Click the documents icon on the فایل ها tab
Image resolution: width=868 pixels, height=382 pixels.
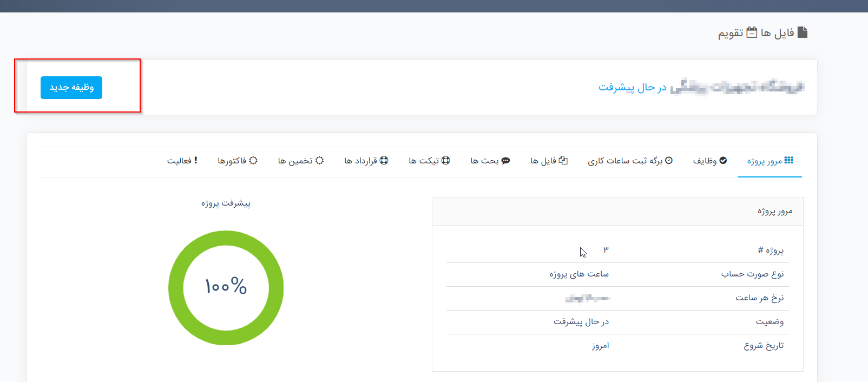563,160
